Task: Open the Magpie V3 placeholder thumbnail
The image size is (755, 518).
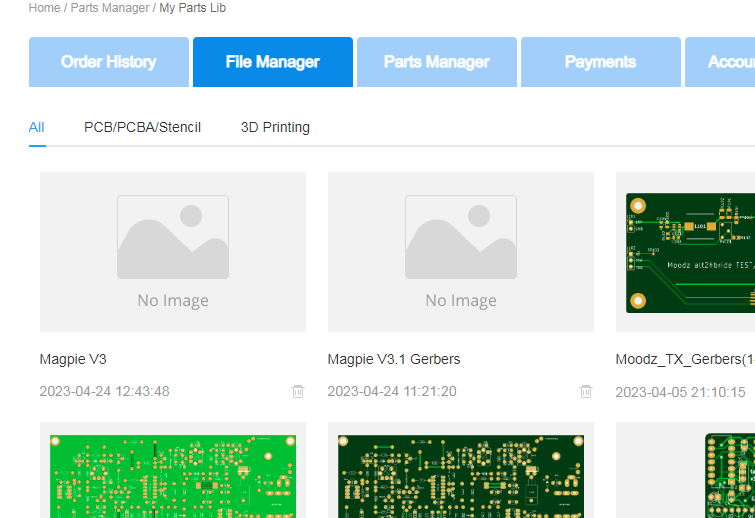Action: [x=173, y=252]
